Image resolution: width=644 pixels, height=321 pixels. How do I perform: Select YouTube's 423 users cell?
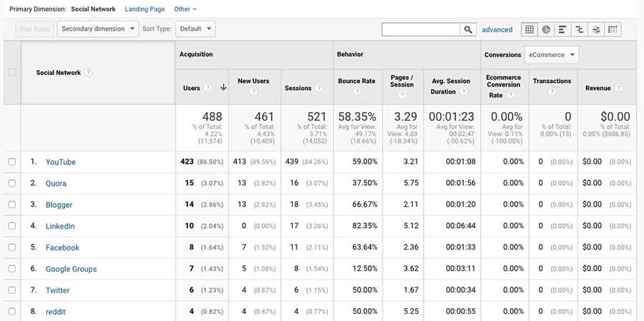tap(187, 162)
